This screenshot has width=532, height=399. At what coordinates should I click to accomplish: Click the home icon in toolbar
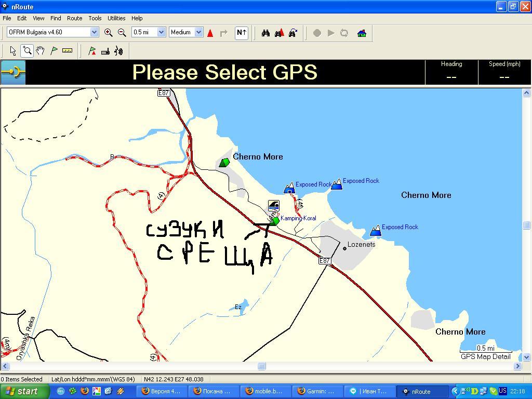tap(362, 33)
